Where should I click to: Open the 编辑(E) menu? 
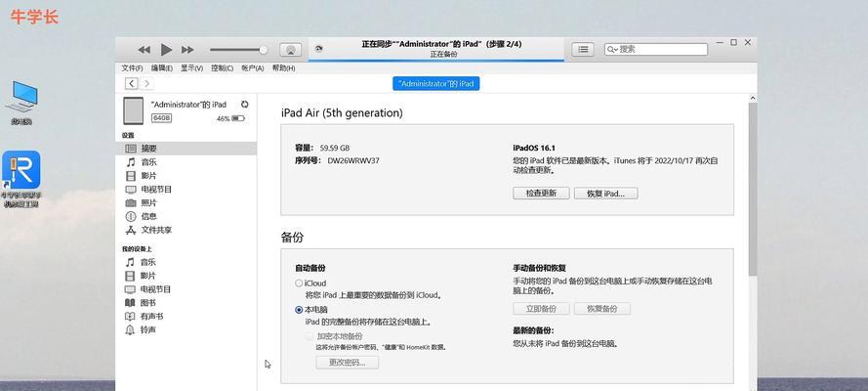pos(162,68)
